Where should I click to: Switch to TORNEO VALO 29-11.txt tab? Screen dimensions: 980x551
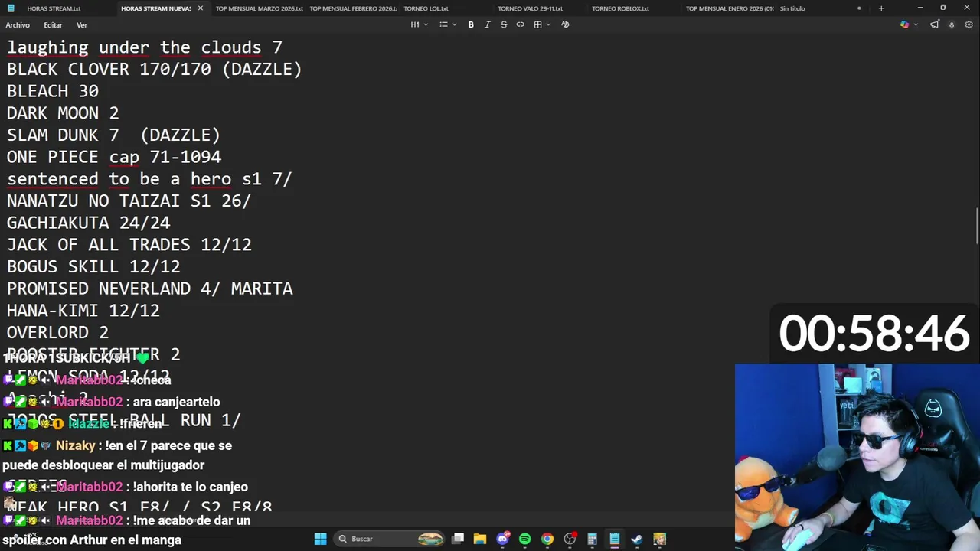click(x=531, y=8)
